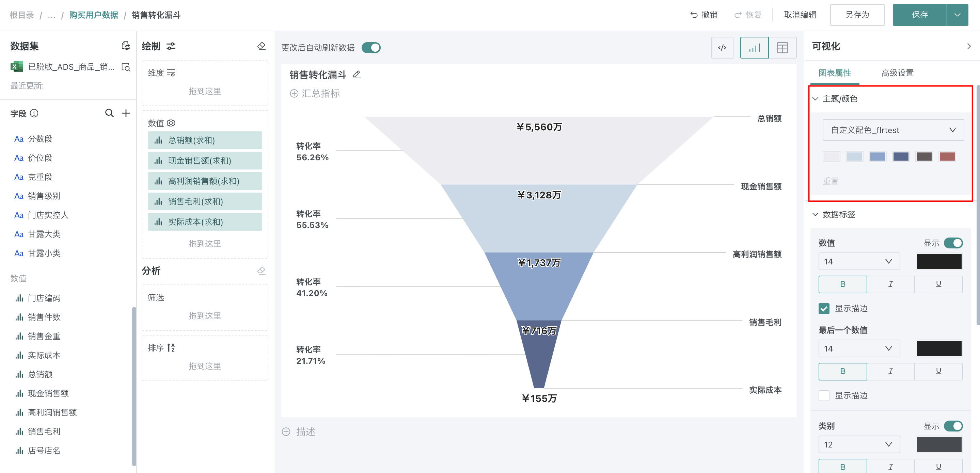Clear the drawing panel with eraser icon
This screenshot has height=473, width=980.
point(262,46)
